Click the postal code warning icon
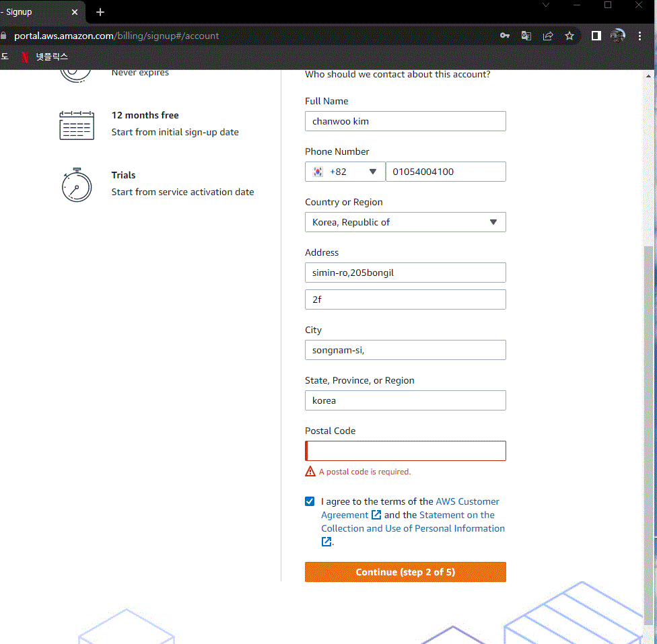Screen dimensions: 657x644 (310, 471)
